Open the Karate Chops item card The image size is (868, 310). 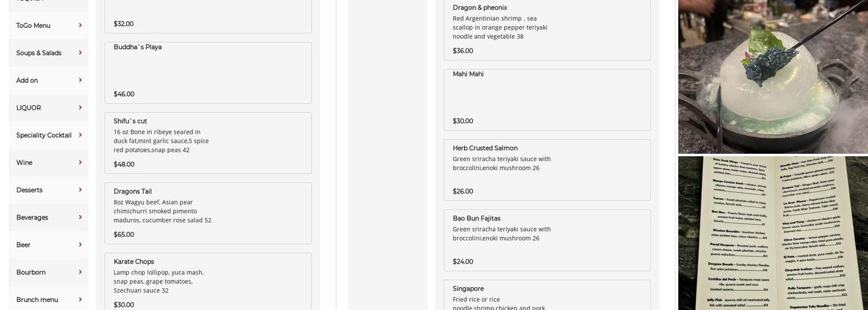pyautogui.click(x=208, y=282)
